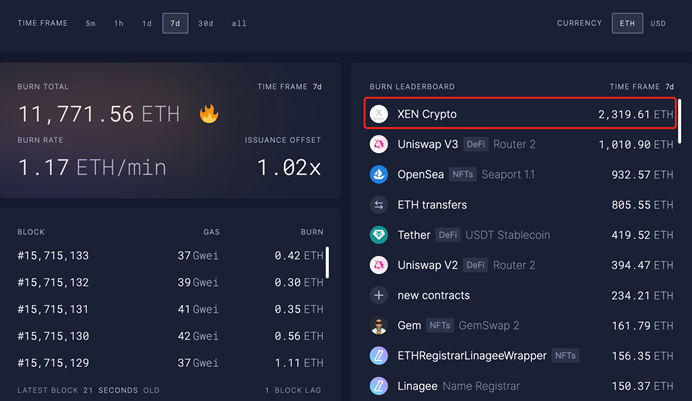This screenshot has width=692, height=401.
Task: Click the 1,010.90 ETH Uniswap V3 amount
Action: click(636, 145)
